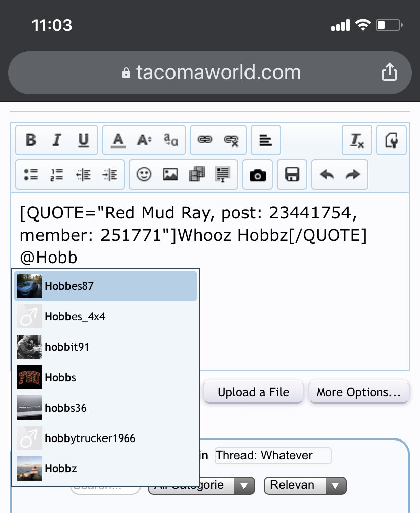Open the text color picker
Image resolution: width=420 pixels, height=513 pixels.
click(x=118, y=140)
